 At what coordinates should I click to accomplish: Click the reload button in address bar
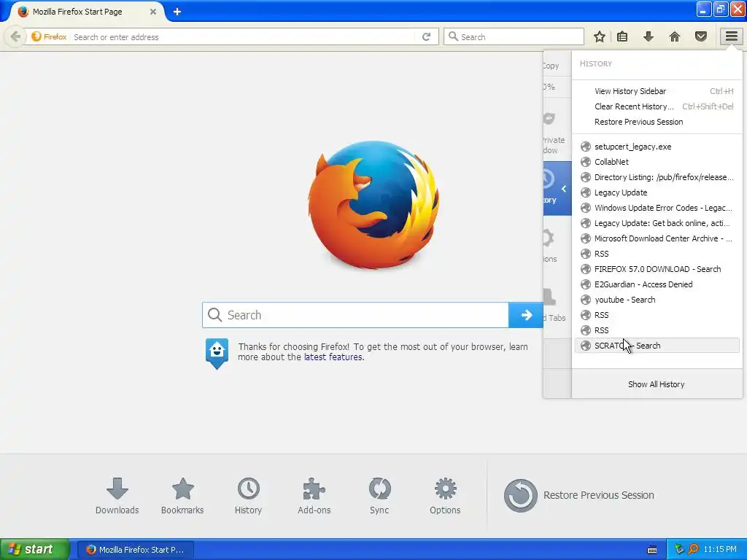(x=426, y=36)
